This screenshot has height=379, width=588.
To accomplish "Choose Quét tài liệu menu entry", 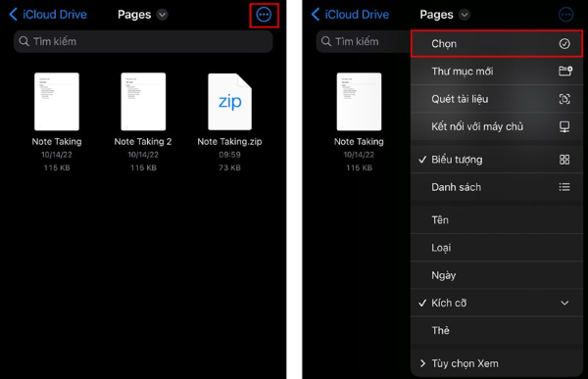I will (497, 99).
